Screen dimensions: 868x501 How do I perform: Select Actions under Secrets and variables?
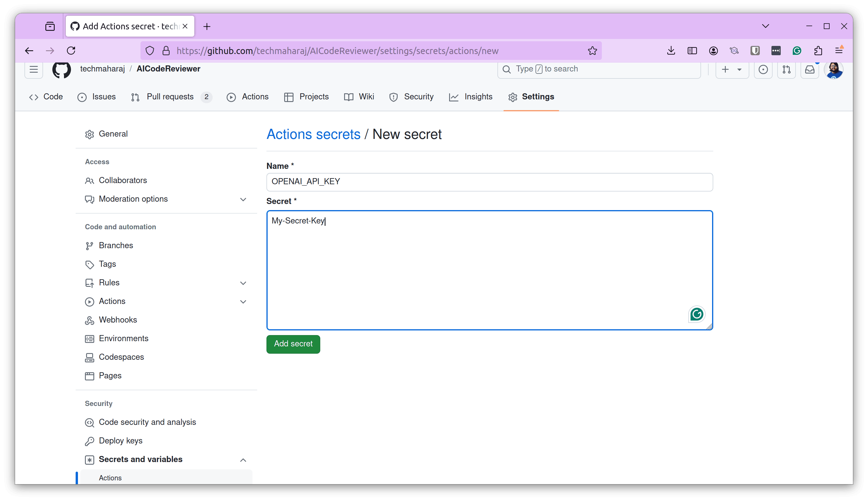[166, 477]
